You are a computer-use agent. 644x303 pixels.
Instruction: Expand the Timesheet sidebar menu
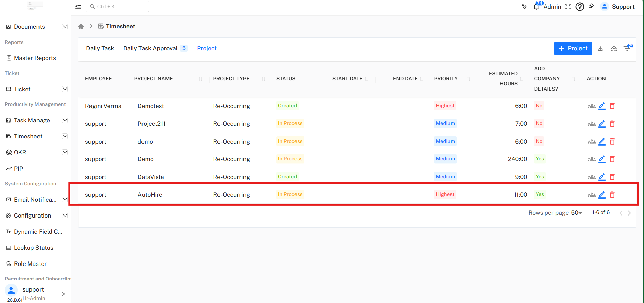[65, 136]
